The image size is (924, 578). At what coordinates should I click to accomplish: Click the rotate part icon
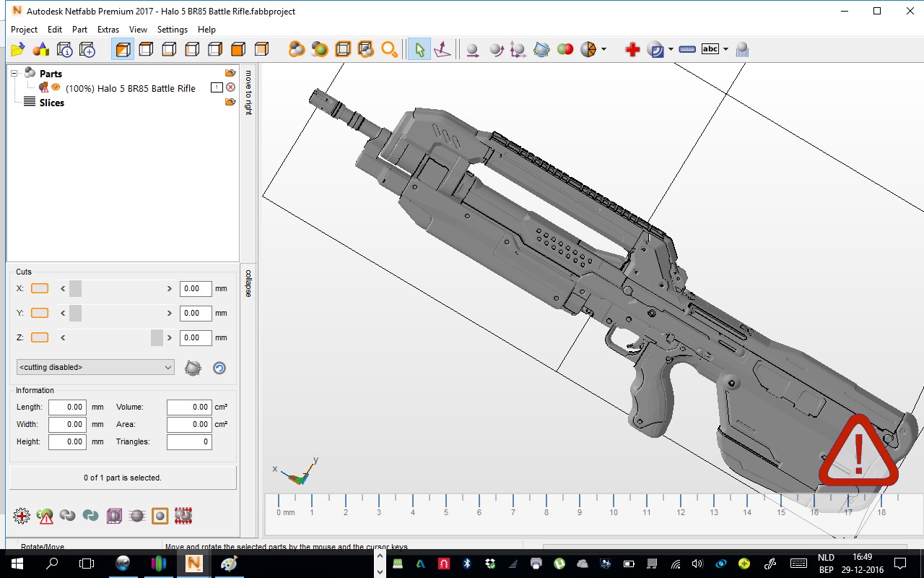[496, 49]
